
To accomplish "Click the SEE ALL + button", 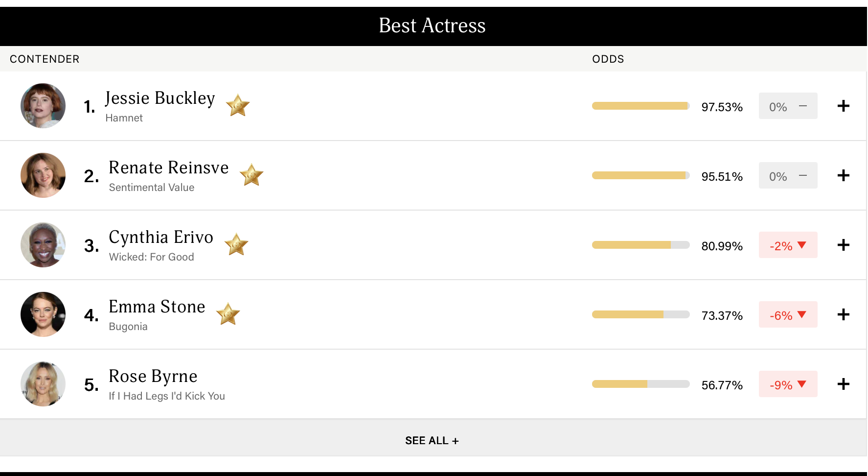I will (x=432, y=440).
